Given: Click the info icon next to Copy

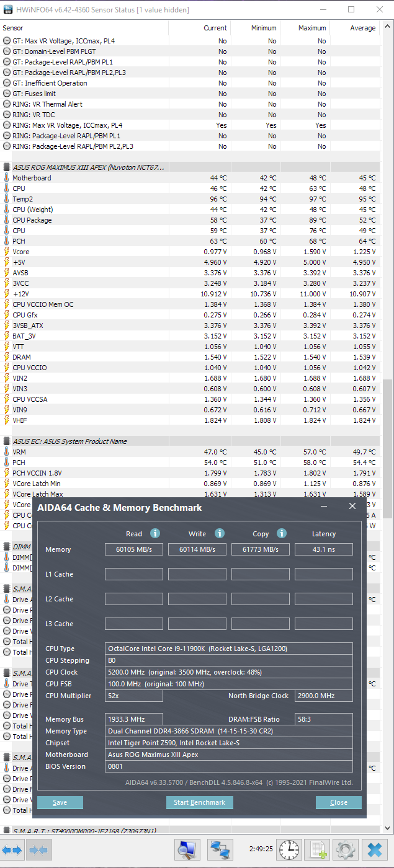Looking at the screenshot, I should pos(281,533).
